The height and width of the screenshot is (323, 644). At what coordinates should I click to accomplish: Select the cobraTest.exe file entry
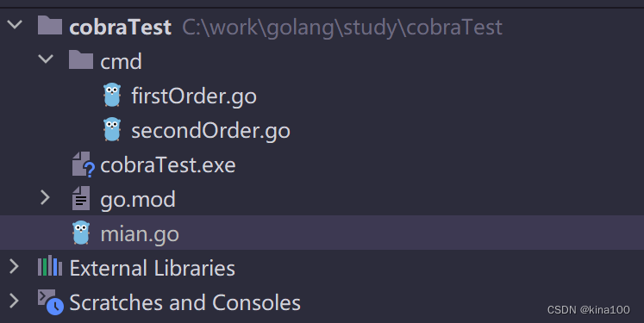tap(168, 165)
